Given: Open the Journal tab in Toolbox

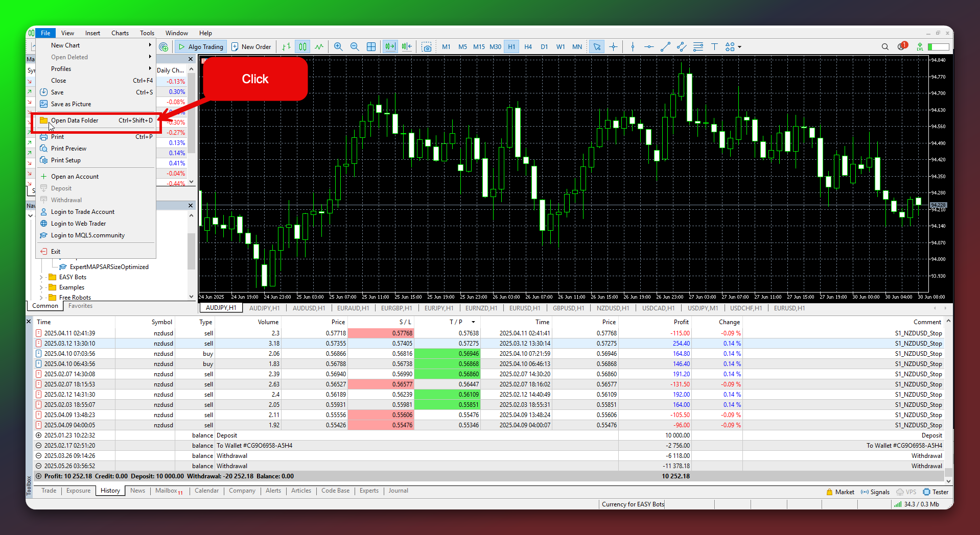Looking at the screenshot, I should (398, 491).
